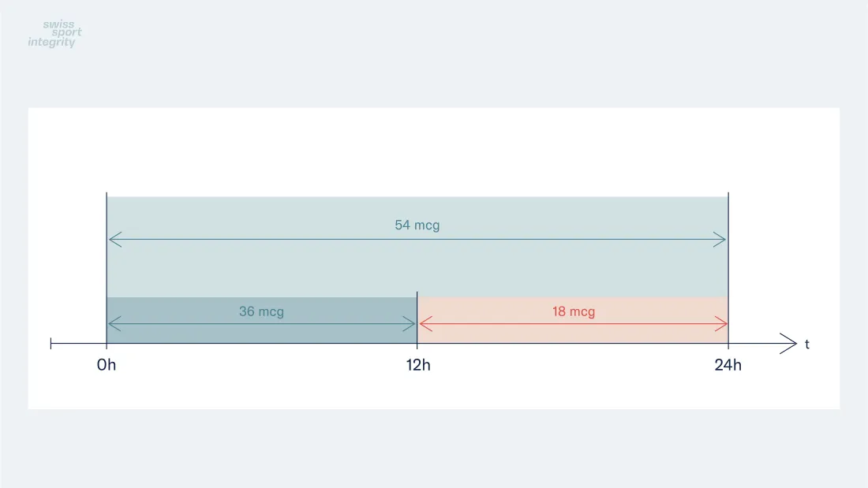
Task: Click right arrowhead of 36 mcg span
Action: tap(409, 324)
